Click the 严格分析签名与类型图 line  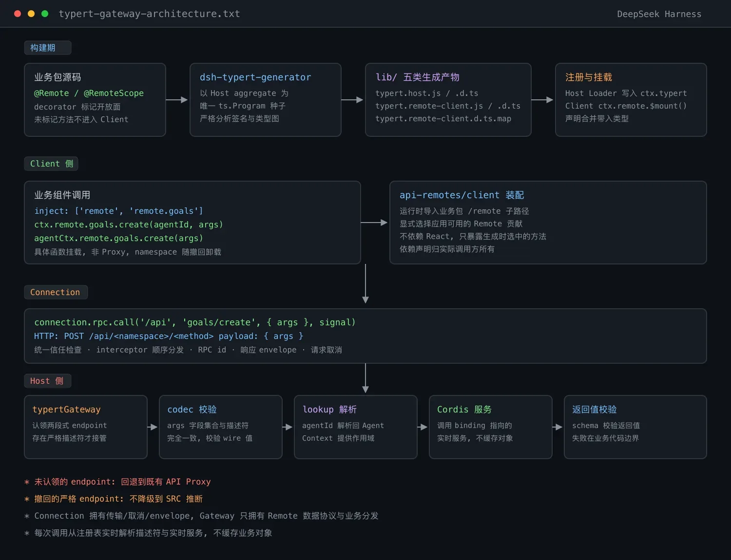[239, 118]
